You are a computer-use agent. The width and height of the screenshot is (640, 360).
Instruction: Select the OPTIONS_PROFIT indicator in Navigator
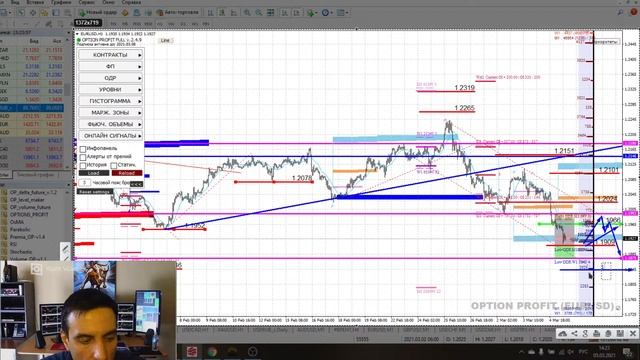[x=29, y=214]
